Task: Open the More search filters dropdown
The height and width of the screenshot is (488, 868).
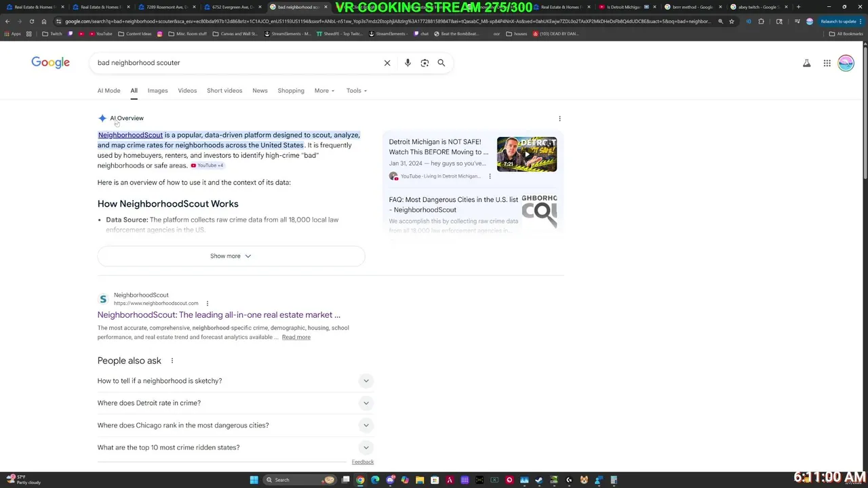Action: pyautogui.click(x=324, y=91)
